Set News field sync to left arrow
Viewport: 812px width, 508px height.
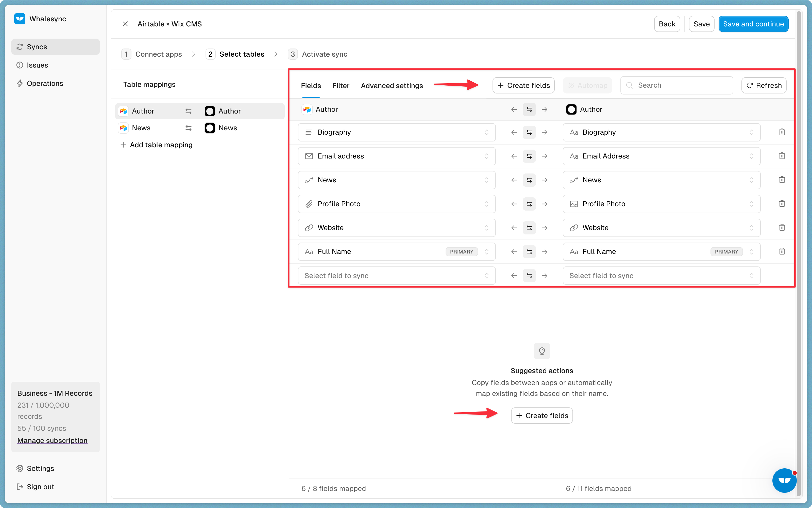(514, 180)
